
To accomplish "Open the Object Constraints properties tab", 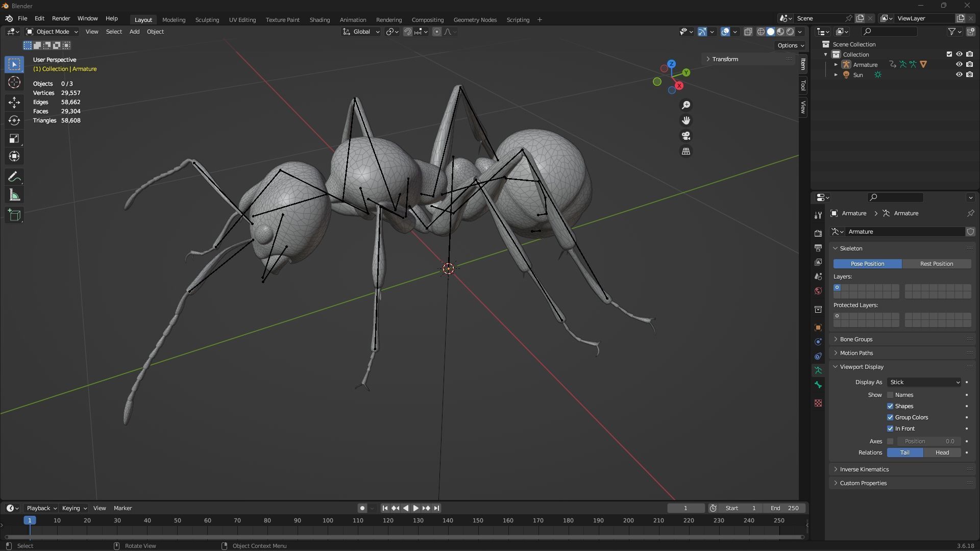I will [818, 356].
